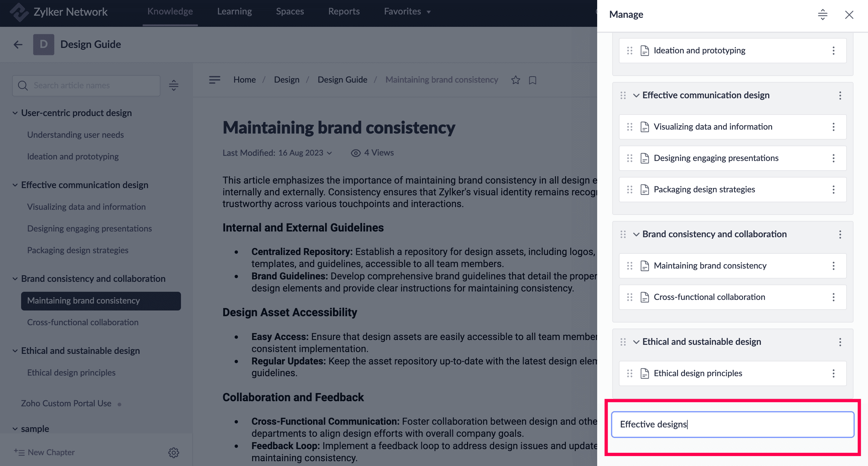Click New Chapter button
Image resolution: width=868 pixels, height=466 pixels.
point(44,452)
